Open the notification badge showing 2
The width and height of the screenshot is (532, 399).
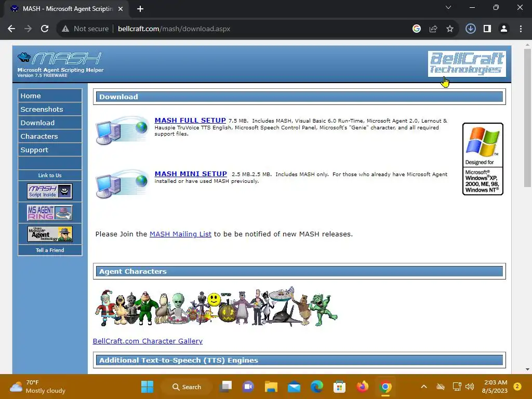[517, 387]
